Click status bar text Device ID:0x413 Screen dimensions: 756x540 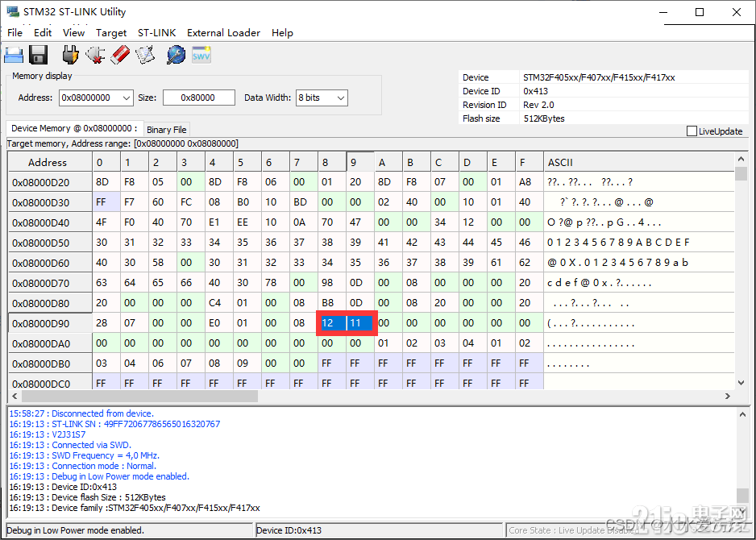pyautogui.click(x=289, y=530)
